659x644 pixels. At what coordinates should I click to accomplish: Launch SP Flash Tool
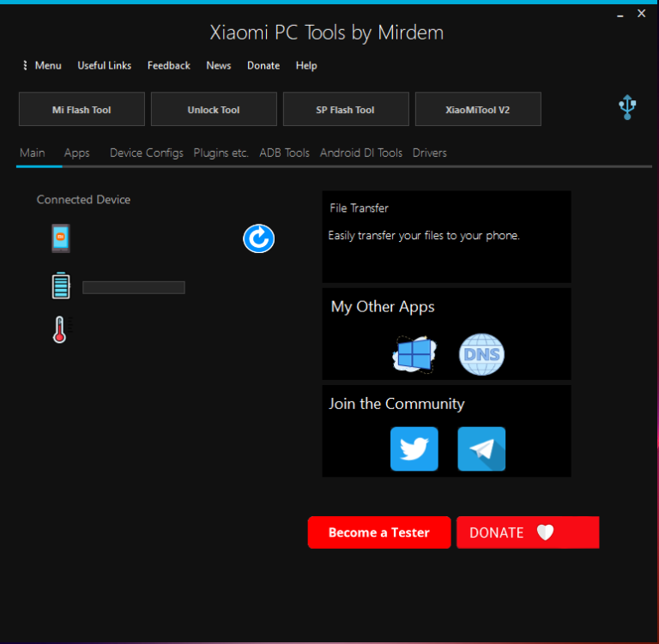click(x=346, y=109)
